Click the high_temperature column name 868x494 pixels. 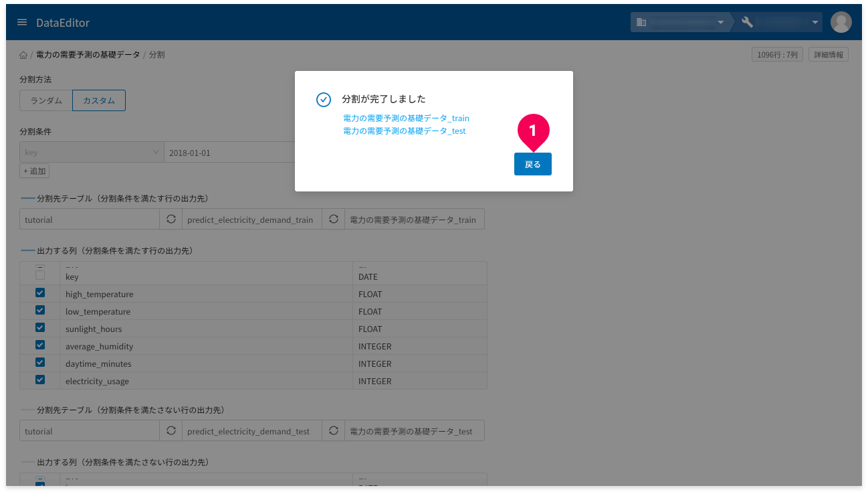[x=99, y=294]
